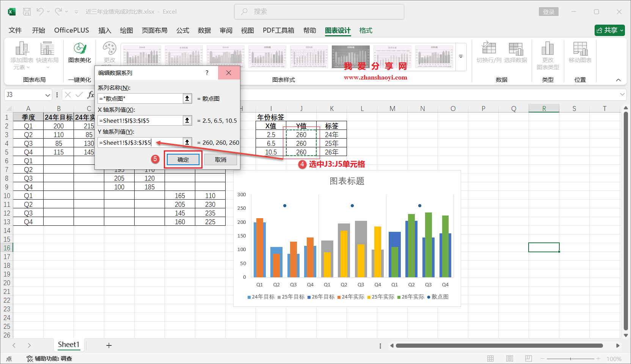Collapse range for X axis values field
The height and width of the screenshot is (364, 631).
click(x=187, y=120)
